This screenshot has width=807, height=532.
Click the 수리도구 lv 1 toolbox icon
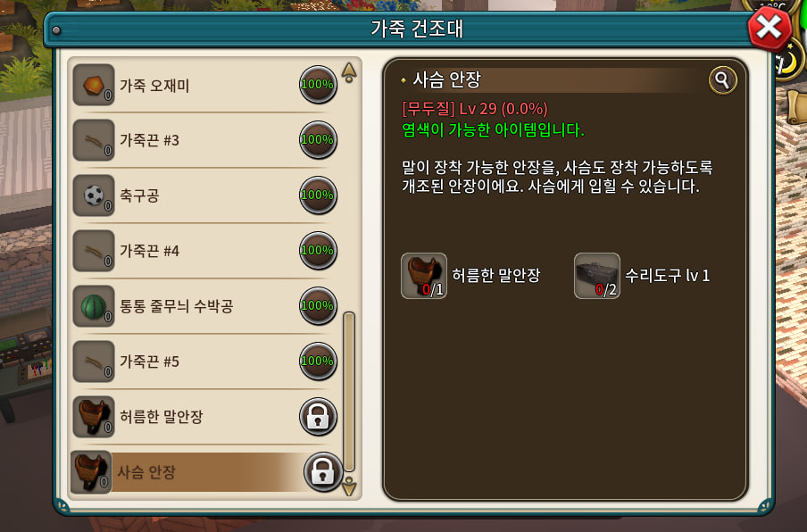coord(597,275)
